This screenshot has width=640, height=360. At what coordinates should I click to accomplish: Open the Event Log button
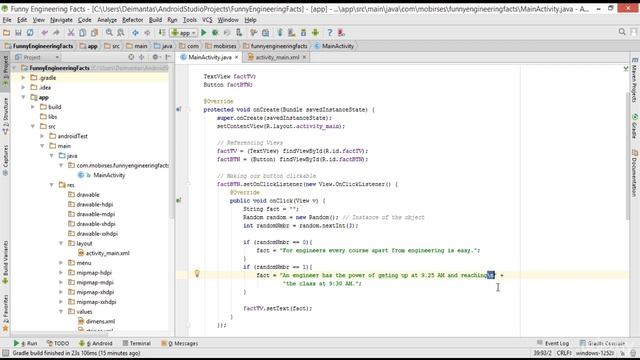click(553, 343)
